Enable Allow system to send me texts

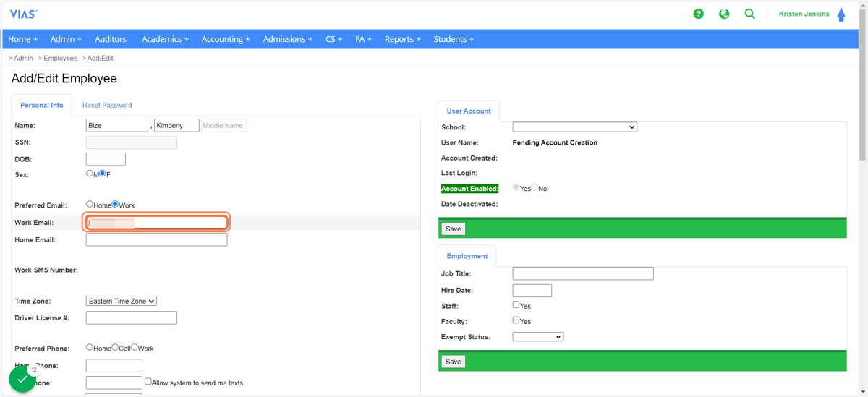pos(148,382)
